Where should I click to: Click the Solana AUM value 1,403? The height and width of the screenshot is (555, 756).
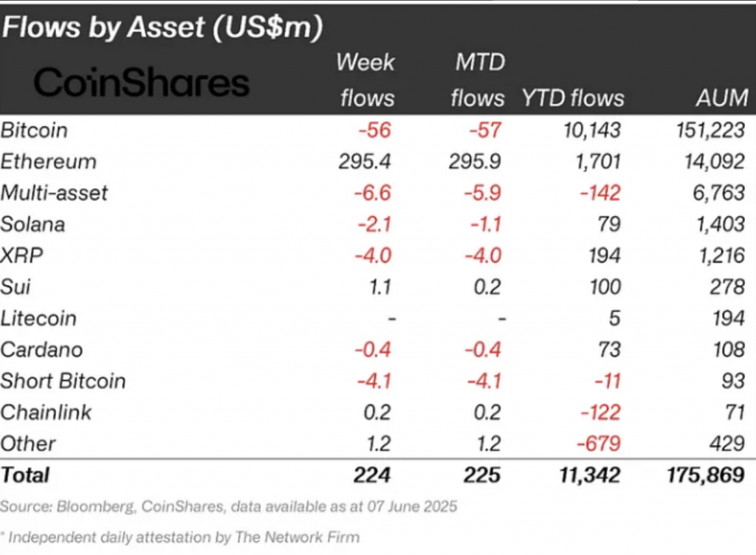(x=721, y=224)
